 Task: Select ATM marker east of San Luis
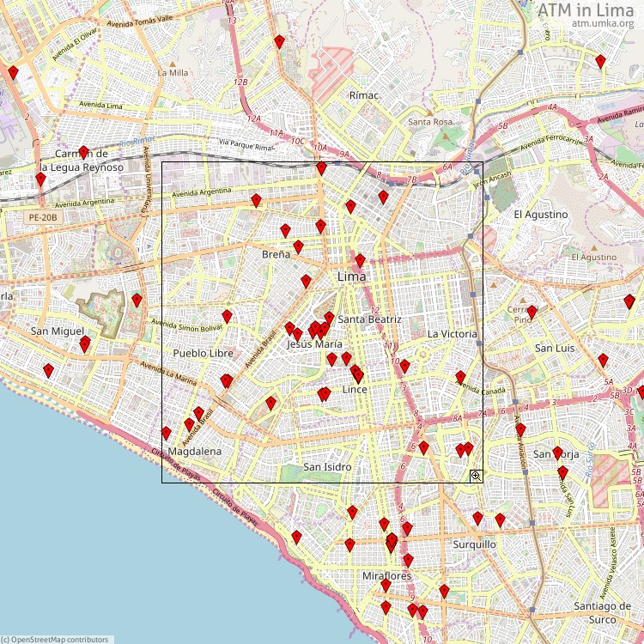tap(603, 359)
